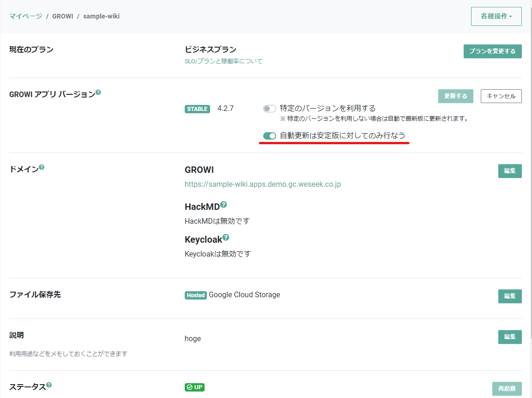Click the UP status badge

(194, 387)
